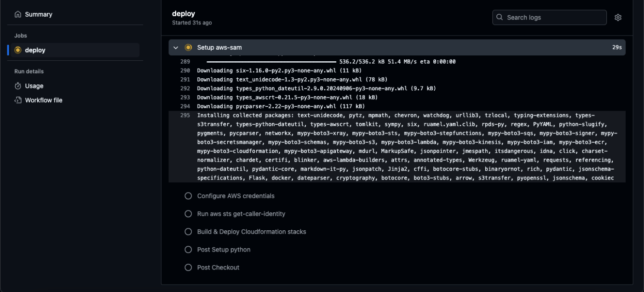This screenshot has width=644, height=292.
Task: Select log line number 289
Action: [185, 62]
